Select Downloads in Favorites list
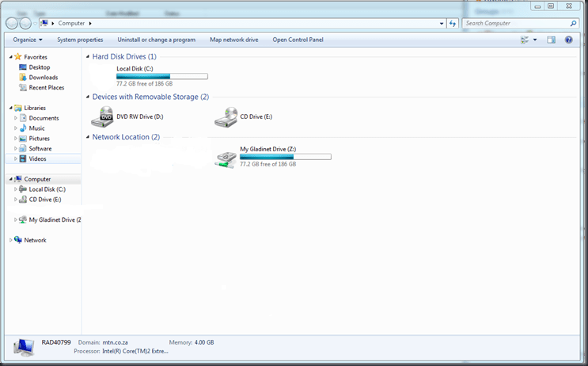 pos(44,78)
